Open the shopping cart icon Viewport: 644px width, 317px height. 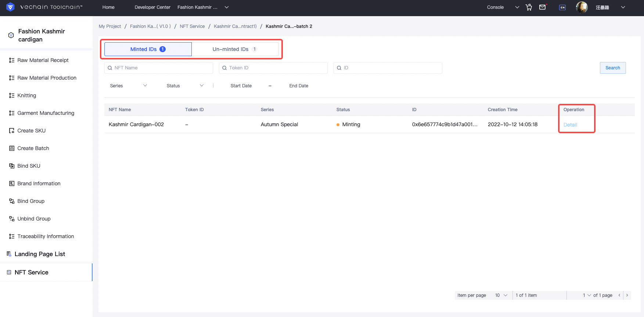pyautogui.click(x=529, y=7)
